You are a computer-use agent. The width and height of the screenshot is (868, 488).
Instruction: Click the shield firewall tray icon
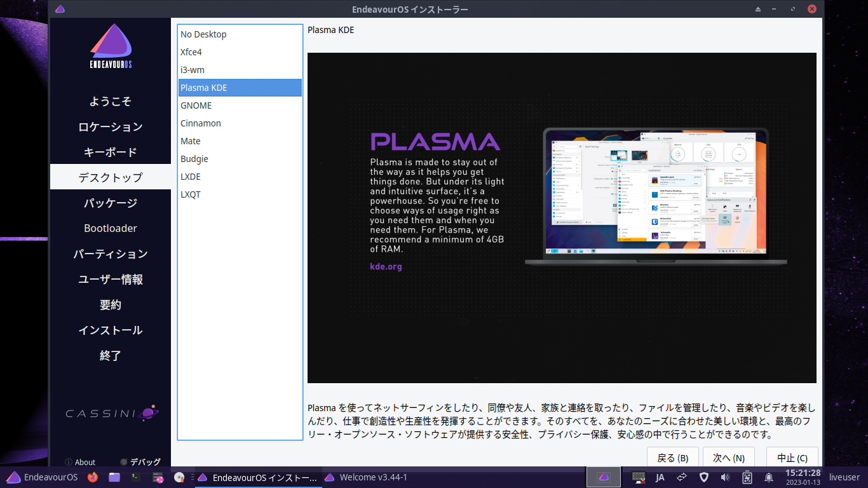[x=704, y=477]
